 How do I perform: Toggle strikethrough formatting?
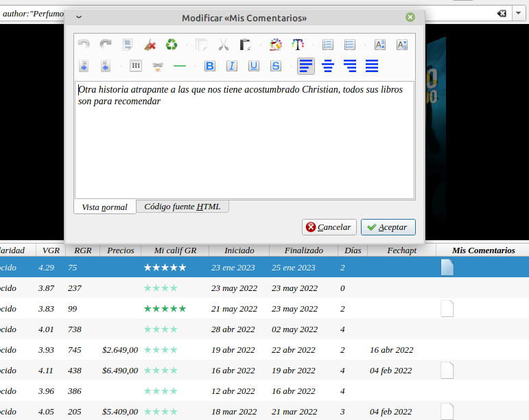(276, 66)
